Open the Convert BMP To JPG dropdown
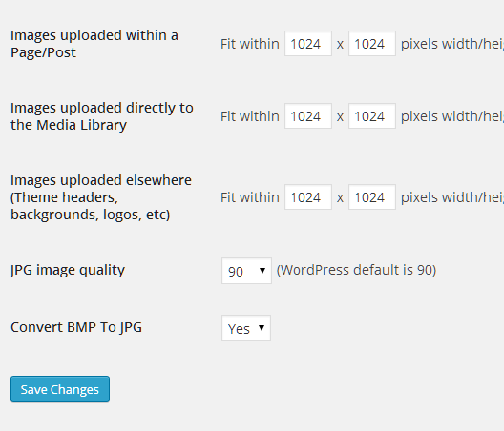Image resolution: width=504 pixels, height=431 pixels. coord(246,328)
